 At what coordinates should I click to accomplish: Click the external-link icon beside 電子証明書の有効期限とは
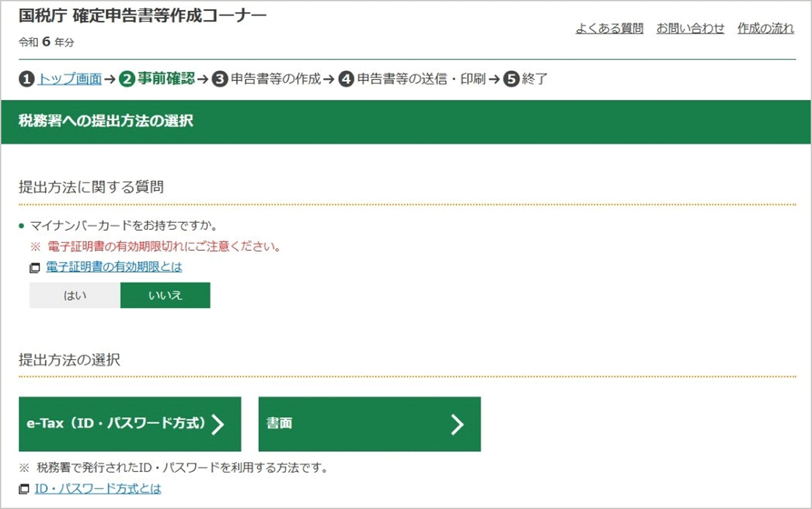(x=35, y=267)
